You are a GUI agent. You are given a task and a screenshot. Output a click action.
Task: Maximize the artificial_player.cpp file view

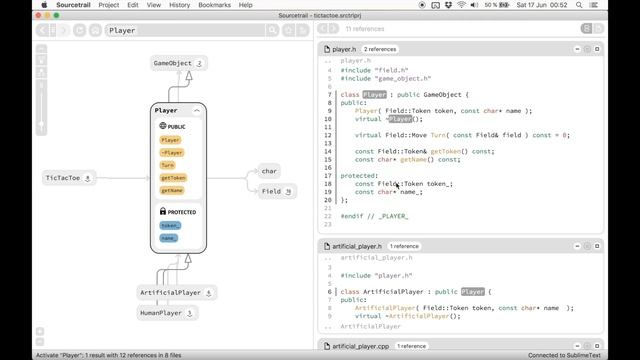(597, 346)
